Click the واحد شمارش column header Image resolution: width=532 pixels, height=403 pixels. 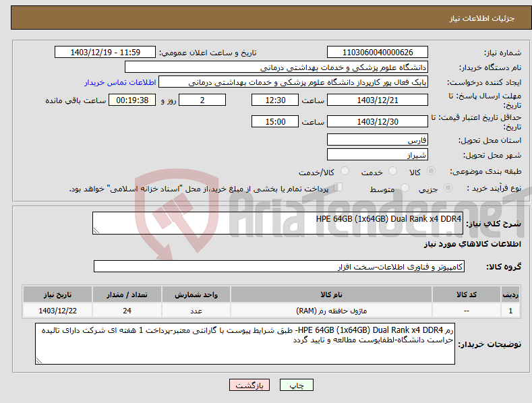point(196,294)
